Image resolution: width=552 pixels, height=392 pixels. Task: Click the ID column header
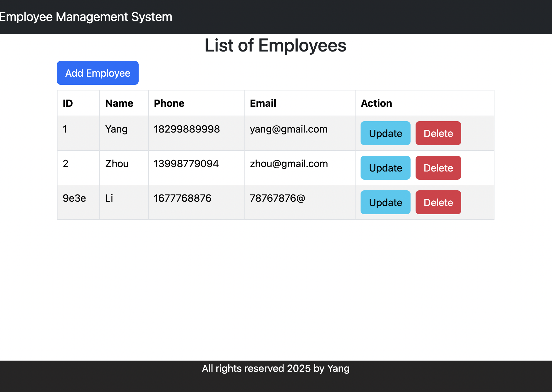[68, 103]
